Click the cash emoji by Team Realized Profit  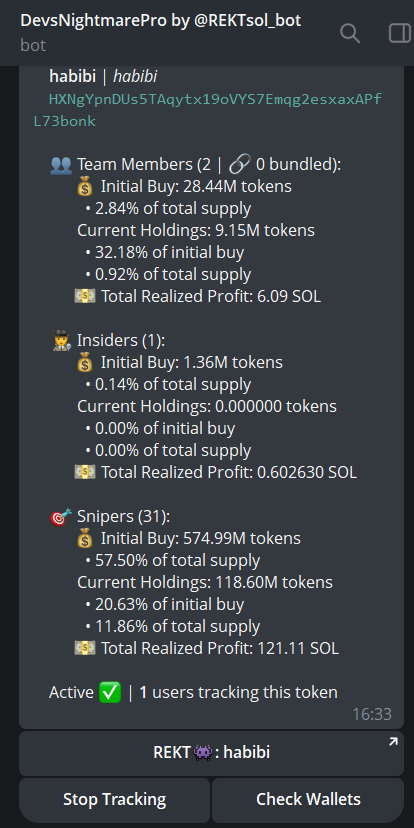click(x=84, y=297)
